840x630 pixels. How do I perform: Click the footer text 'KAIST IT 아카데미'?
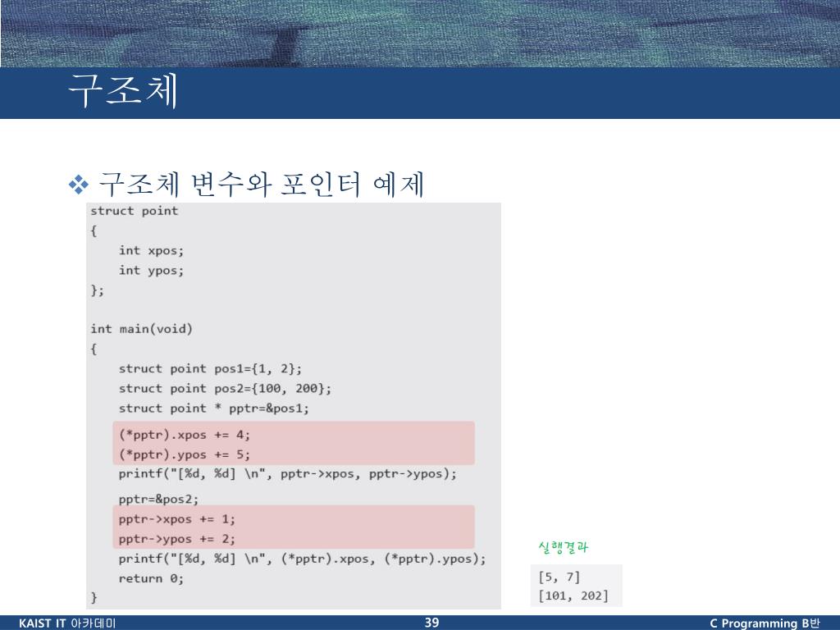[67, 623]
